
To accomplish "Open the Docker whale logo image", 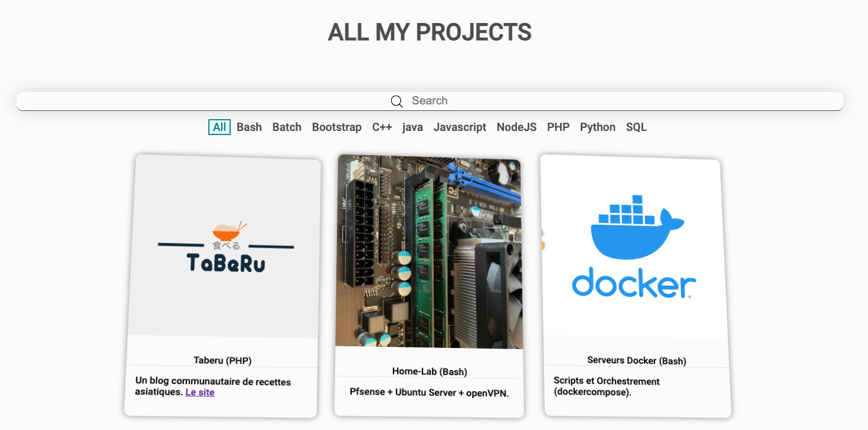I will coord(634,247).
